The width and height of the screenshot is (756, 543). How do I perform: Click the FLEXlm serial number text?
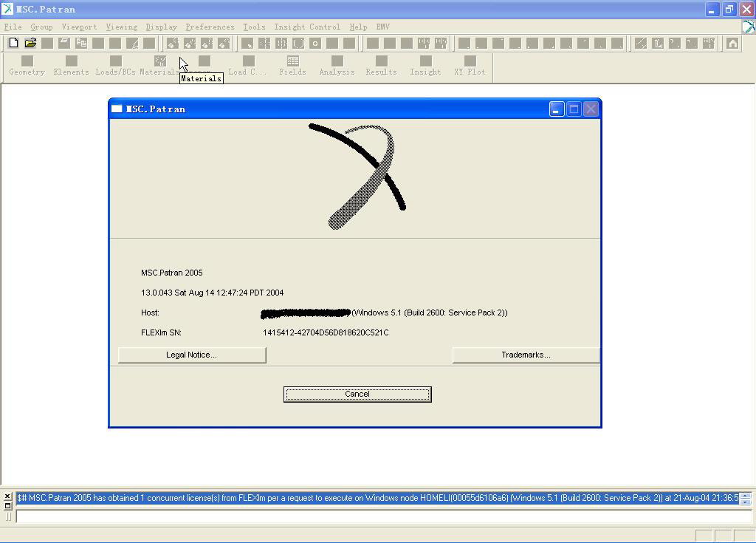[326, 332]
